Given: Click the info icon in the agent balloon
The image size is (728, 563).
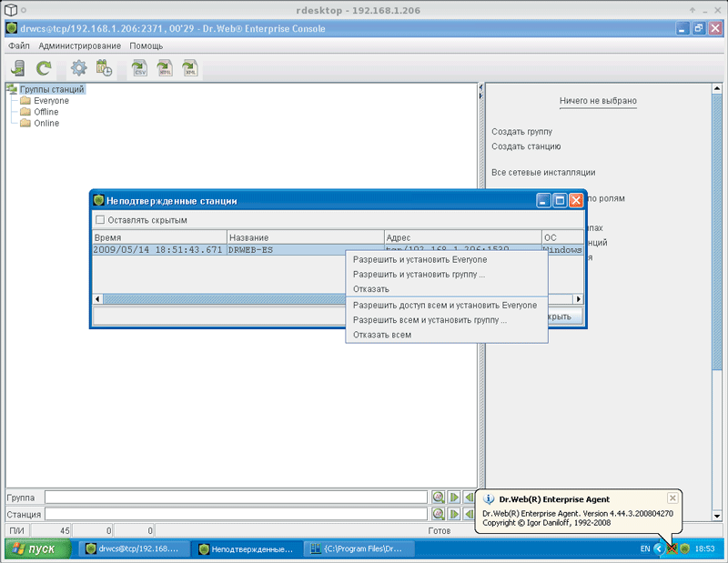Looking at the screenshot, I should [489, 499].
